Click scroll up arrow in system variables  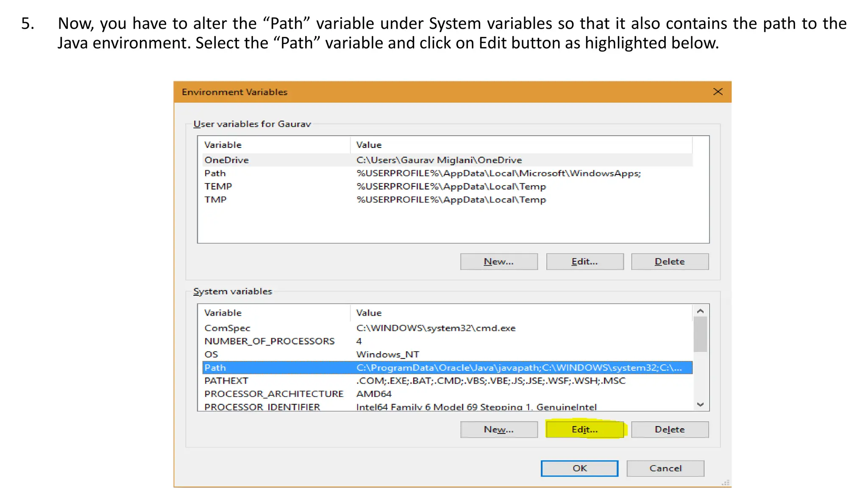[700, 311]
